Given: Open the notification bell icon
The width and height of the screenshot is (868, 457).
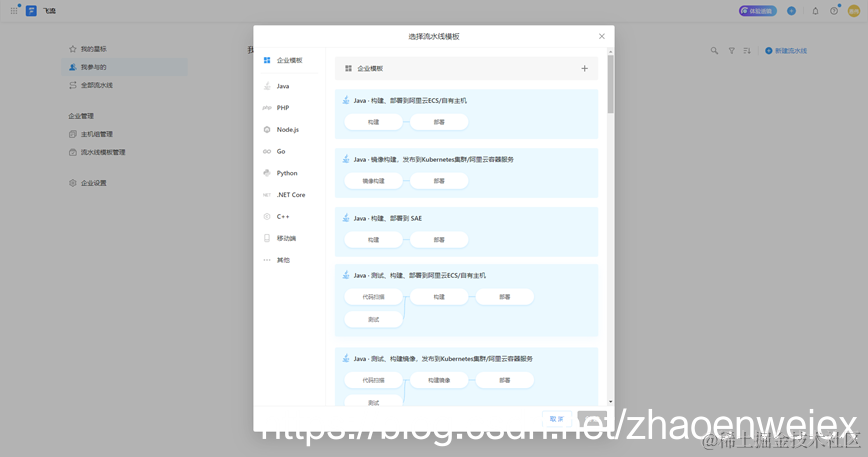Looking at the screenshot, I should pyautogui.click(x=815, y=11).
